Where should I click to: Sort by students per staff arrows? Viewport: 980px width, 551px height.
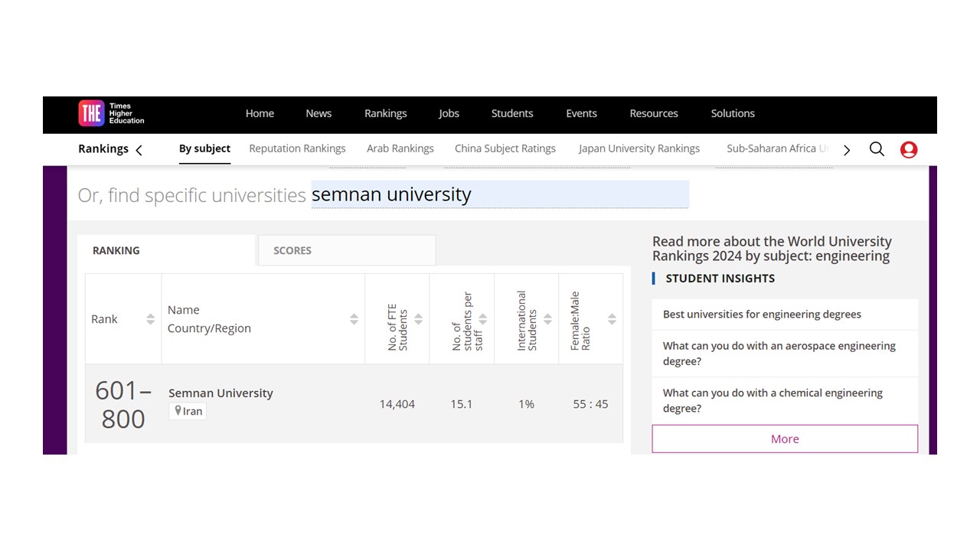point(482,319)
